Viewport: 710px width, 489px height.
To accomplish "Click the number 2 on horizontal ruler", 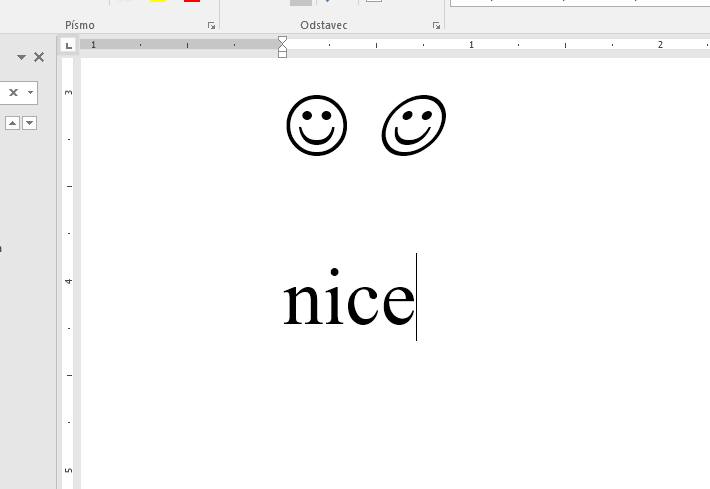I will coord(660,45).
